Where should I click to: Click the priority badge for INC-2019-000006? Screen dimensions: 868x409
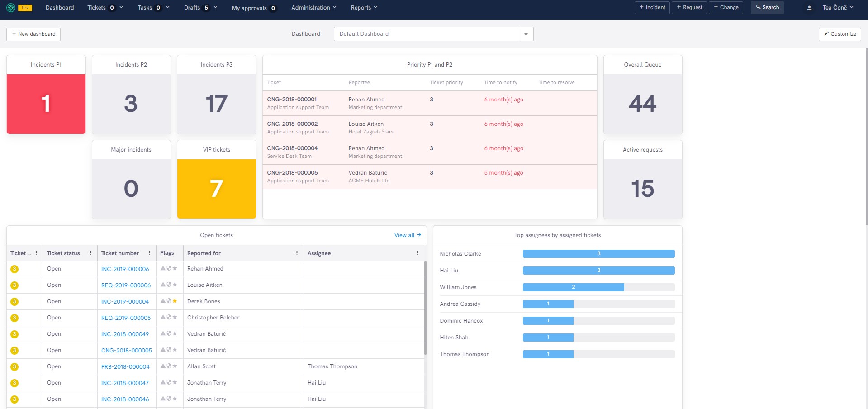[14, 269]
